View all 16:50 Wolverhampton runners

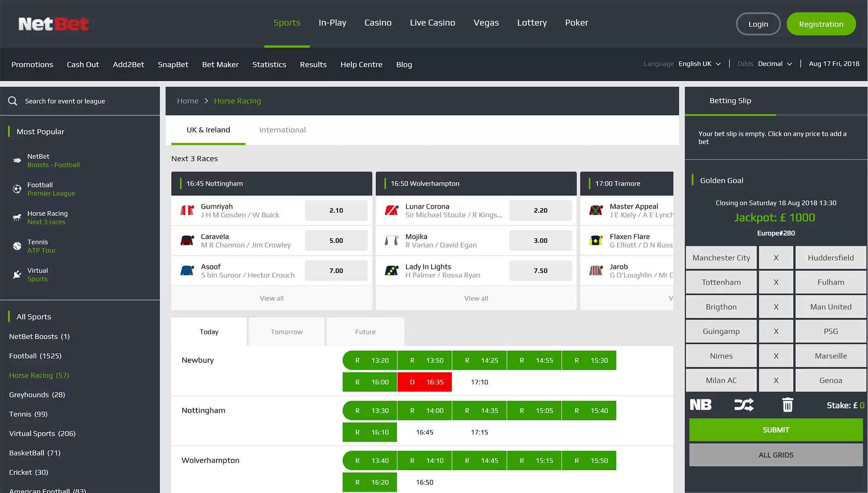click(476, 299)
